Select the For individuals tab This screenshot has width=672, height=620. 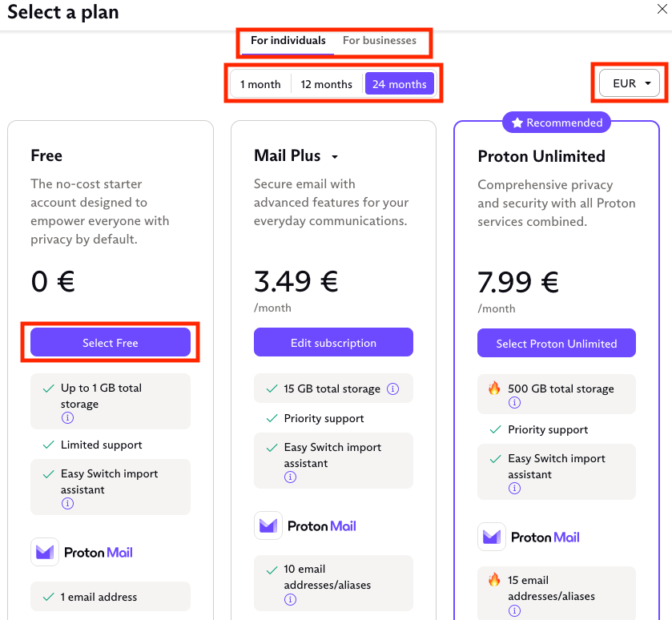(x=286, y=40)
